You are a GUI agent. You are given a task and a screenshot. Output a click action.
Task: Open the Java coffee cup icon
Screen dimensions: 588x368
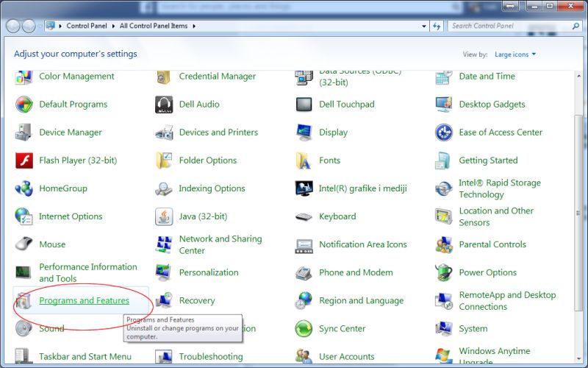point(164,216)
